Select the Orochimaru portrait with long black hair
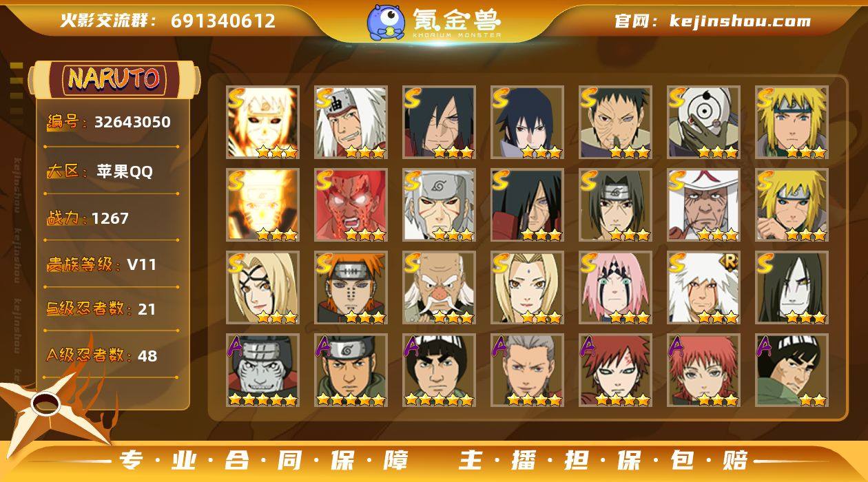Viewport: 868px width, 482px height. 792,288
